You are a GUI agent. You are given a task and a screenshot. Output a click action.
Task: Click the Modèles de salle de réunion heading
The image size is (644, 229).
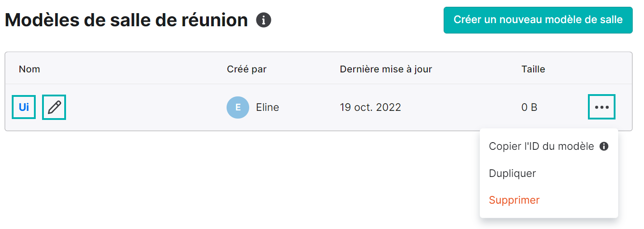coord(126,20)
